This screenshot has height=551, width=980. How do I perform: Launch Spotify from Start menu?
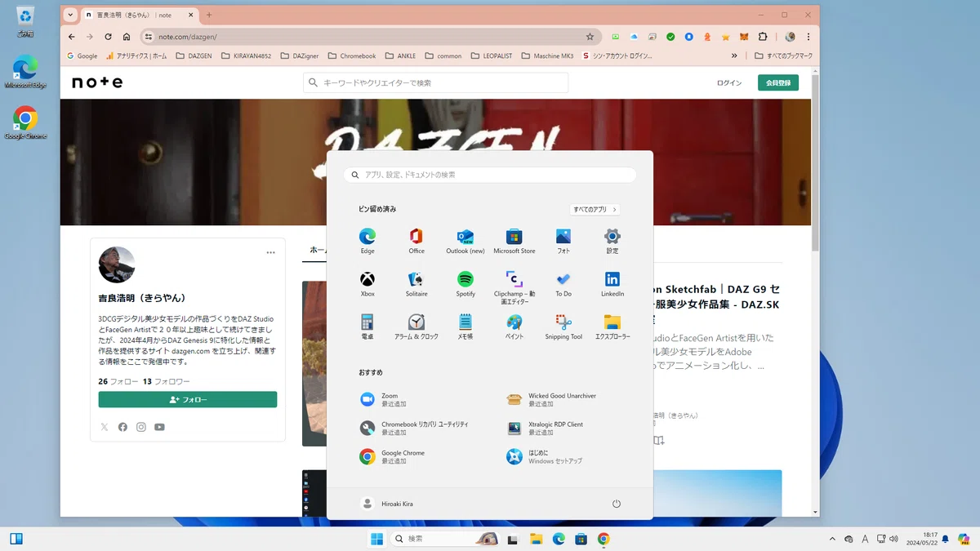point(465,283)
